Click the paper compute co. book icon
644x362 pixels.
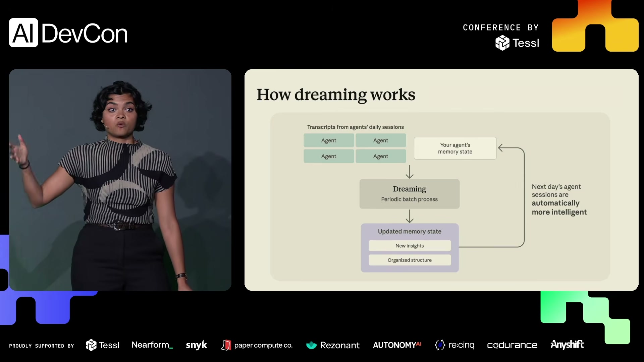pos(226,345)
